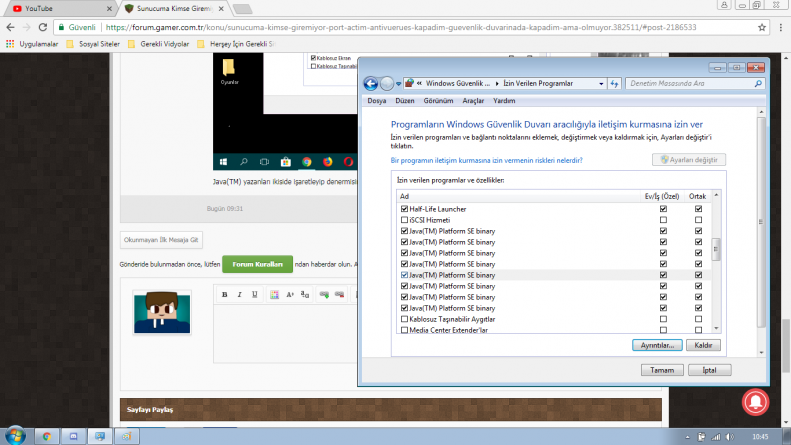
Task: Check Kablosuz Taşınabilir Aygıtlar checkbox
Action: [x=404, y=319]
